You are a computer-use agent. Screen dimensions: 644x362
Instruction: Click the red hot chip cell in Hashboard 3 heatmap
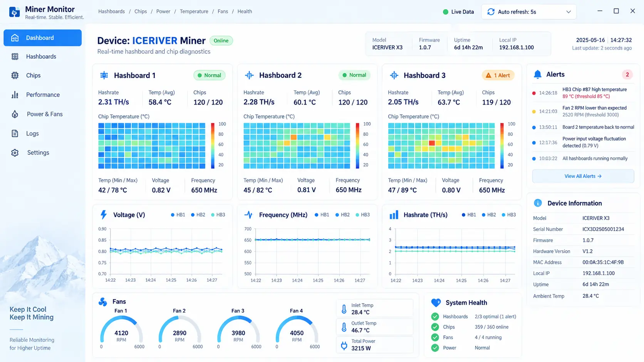[x=432, y=143]
